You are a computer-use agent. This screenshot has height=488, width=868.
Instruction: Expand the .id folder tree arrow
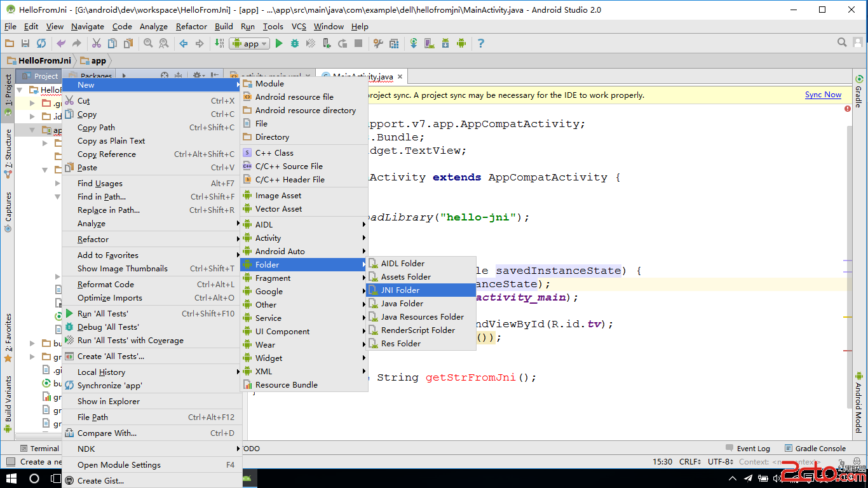[x=32, y=116]
